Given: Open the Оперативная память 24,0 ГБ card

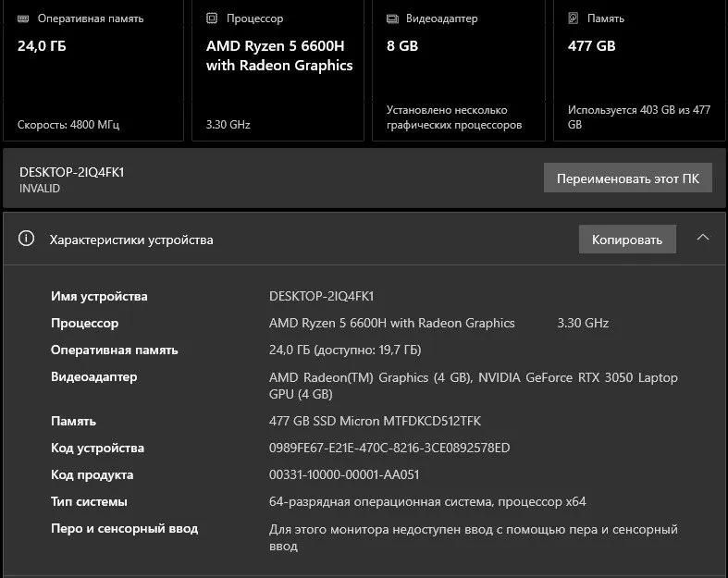Looking at the screenshot, I should click(x=93, y=69).
